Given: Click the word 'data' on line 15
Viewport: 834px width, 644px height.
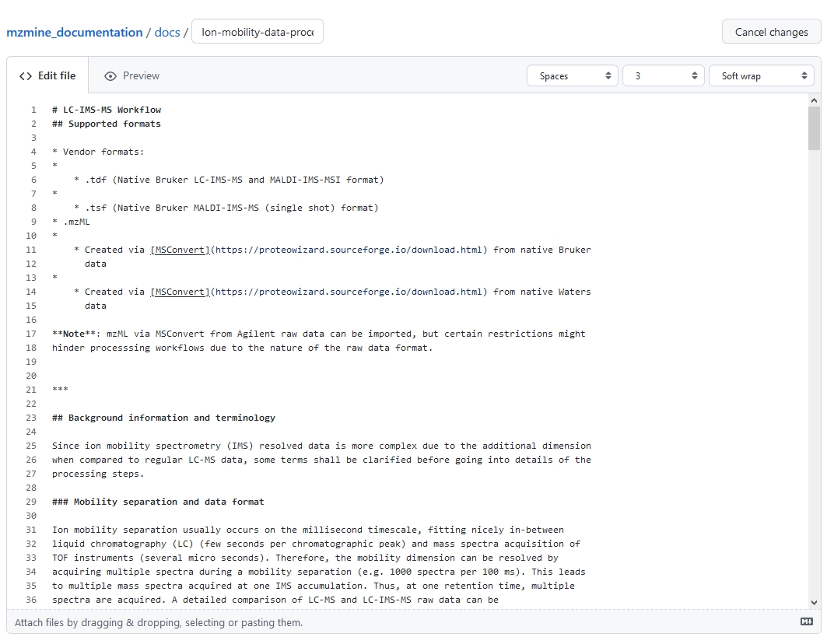Looking at the screenshot, I should coord(95,306).
